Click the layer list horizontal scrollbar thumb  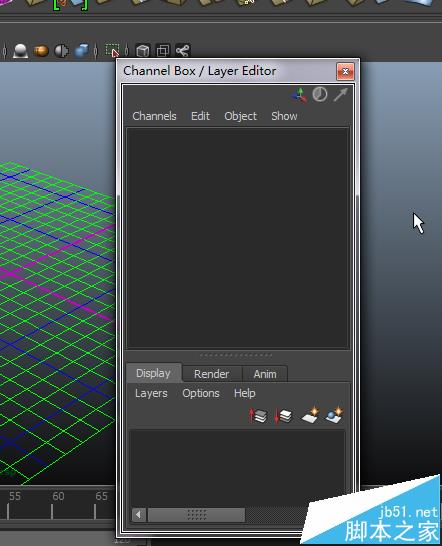pyautogui.click(x=197, y=514)
